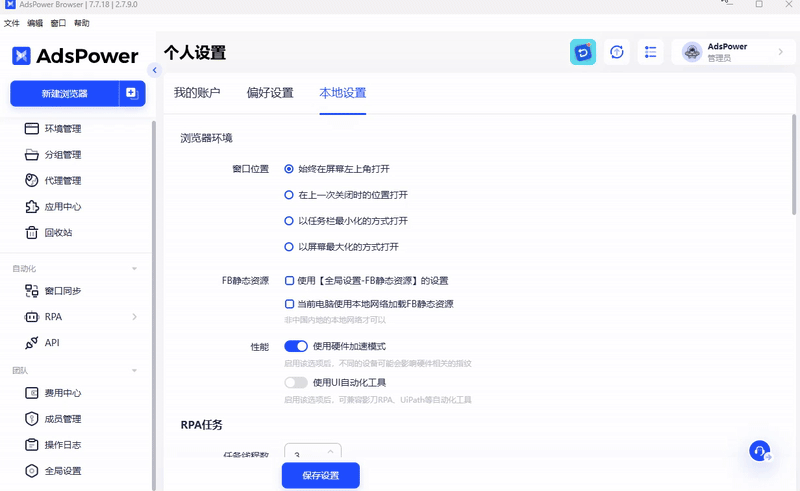800x491 pixels.
Task: Click the RPA任务 section heading
Action: click(202, 425)
